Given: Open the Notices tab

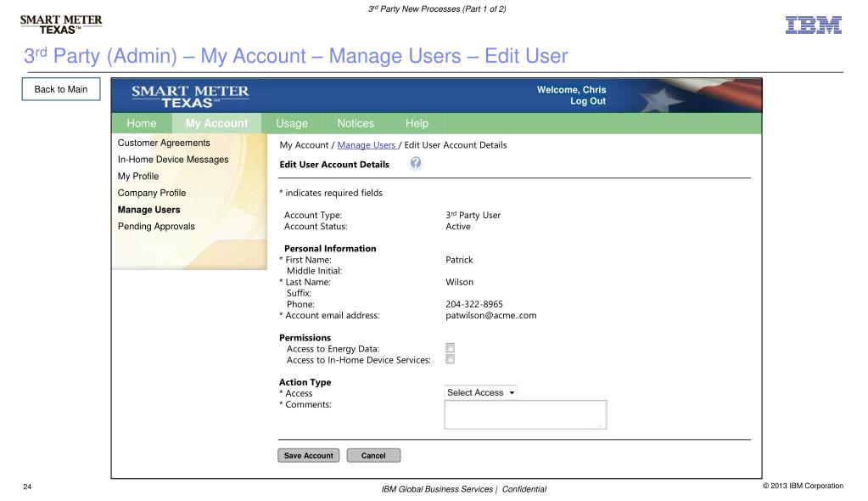Looking at the screenshot, I should (x=356, y=123).
